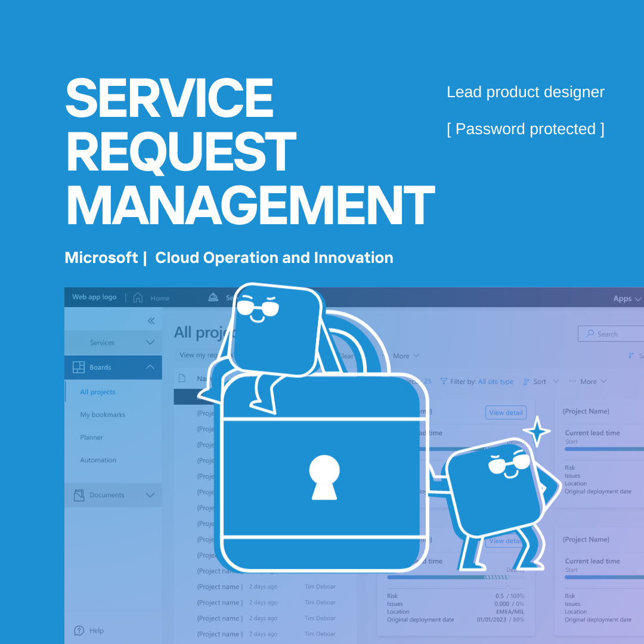The width and height of the screenshot is (644, 644).
Task: Click the All proj page heading
Action: click(x=204, y=332)
